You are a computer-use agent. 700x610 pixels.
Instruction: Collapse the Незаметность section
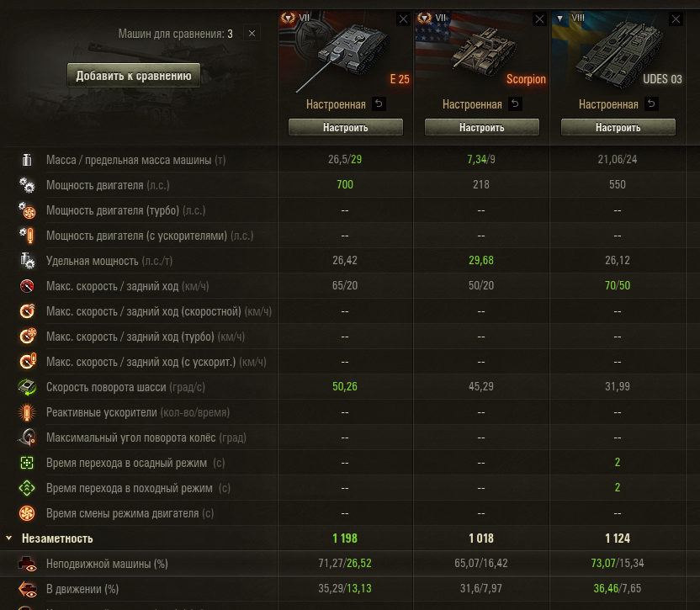pos(9,538)
